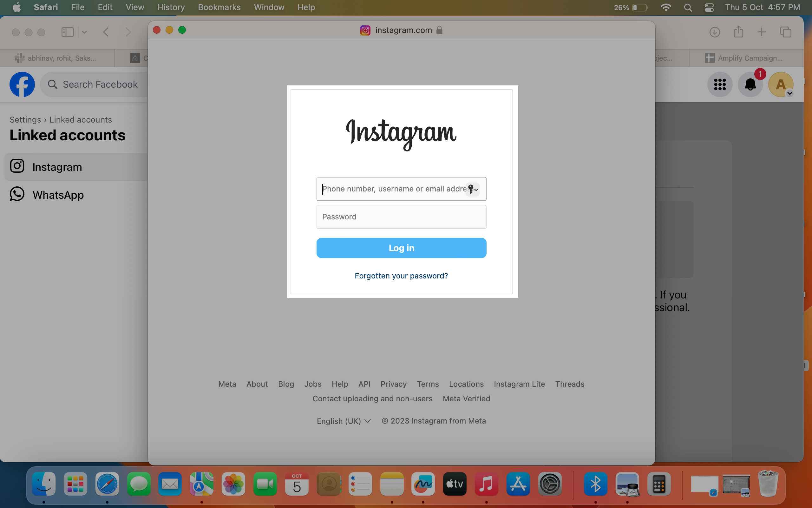
Task: Select Instagram in Linked accounts sidebar
Action: coord(76,167)
